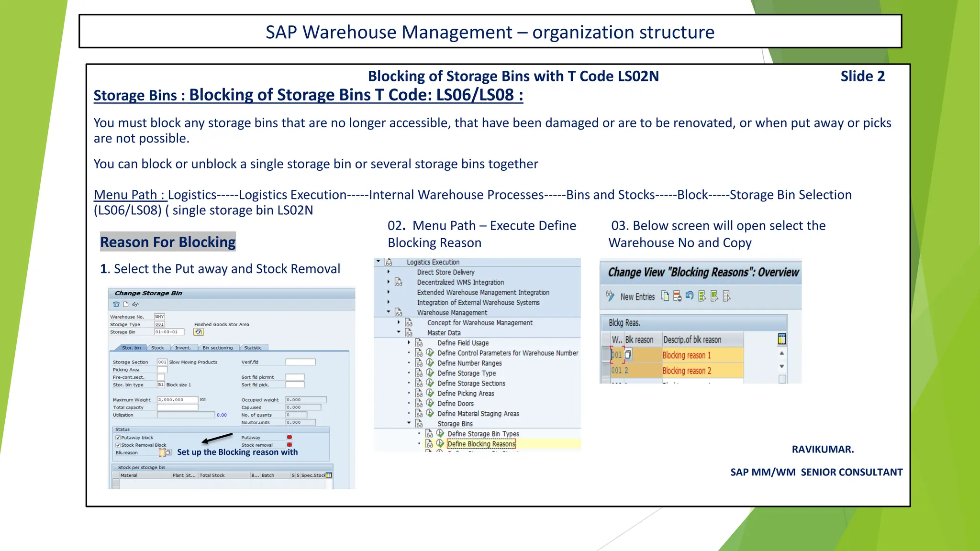
Task: Click the execute clock icon for Define Number Ranges
Action: pyautogui.click(x=430, y=363)
